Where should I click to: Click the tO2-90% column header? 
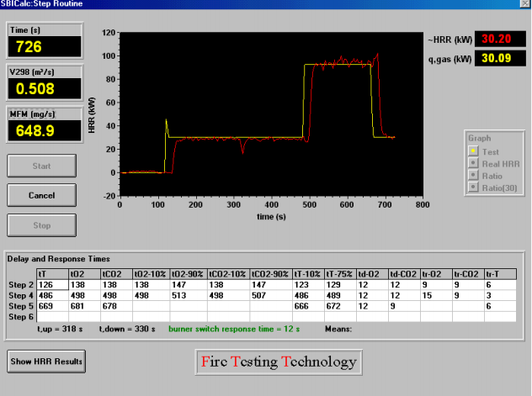pyautogui.click(x=189, y=274)
